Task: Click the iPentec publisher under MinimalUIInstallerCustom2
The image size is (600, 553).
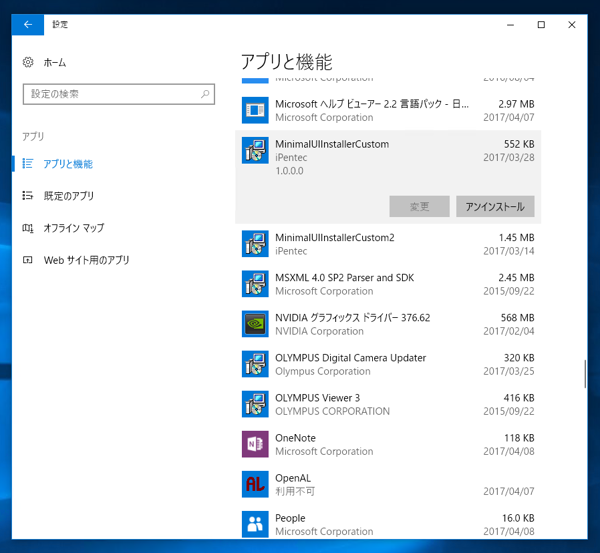Action: pos(291,251)
